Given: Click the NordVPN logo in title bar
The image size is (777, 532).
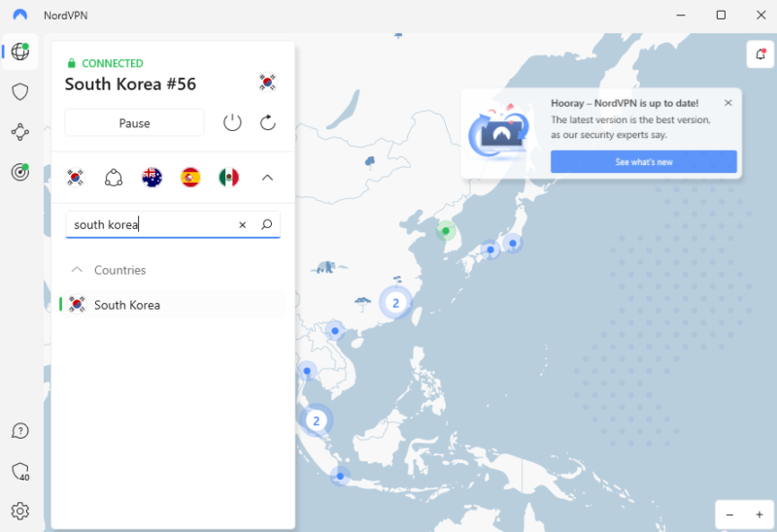Looking at the screenshot, I should point(19,15).
